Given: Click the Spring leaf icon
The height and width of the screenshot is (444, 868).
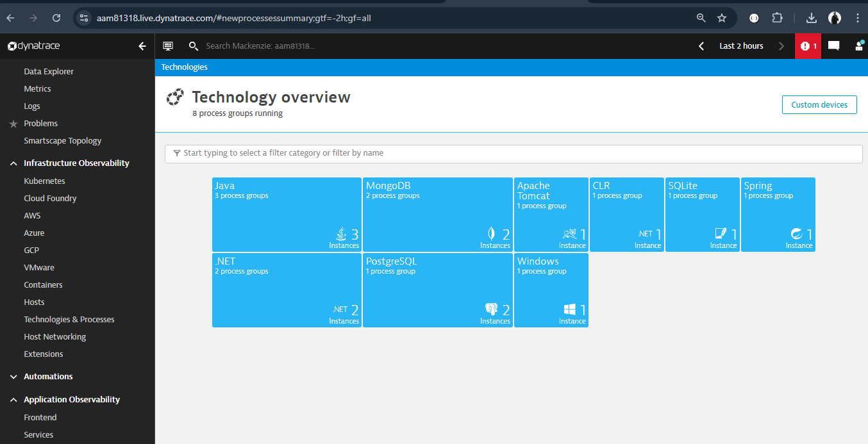Looking at the screenshot, I should click(797, 234).
